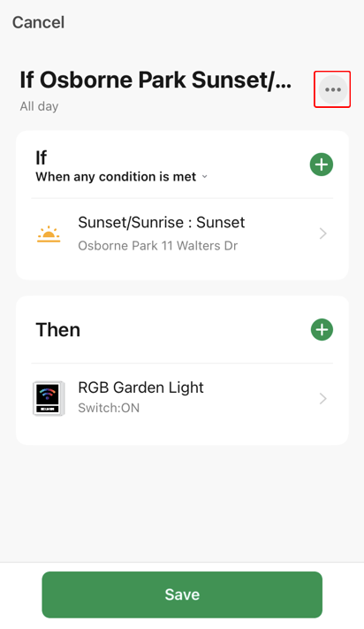Add a new action with Then plus icon
This screenshot has width=364, height=629.
322,330
